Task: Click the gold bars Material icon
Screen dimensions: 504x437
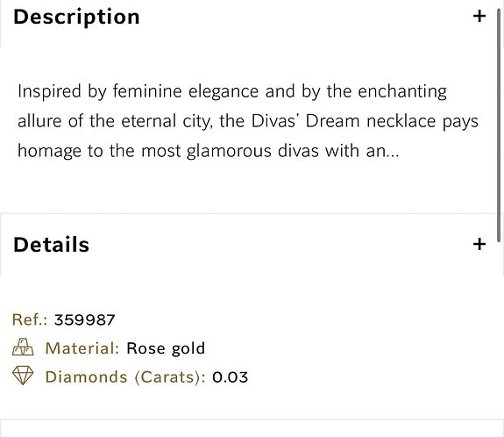Action: click(23, 347)
